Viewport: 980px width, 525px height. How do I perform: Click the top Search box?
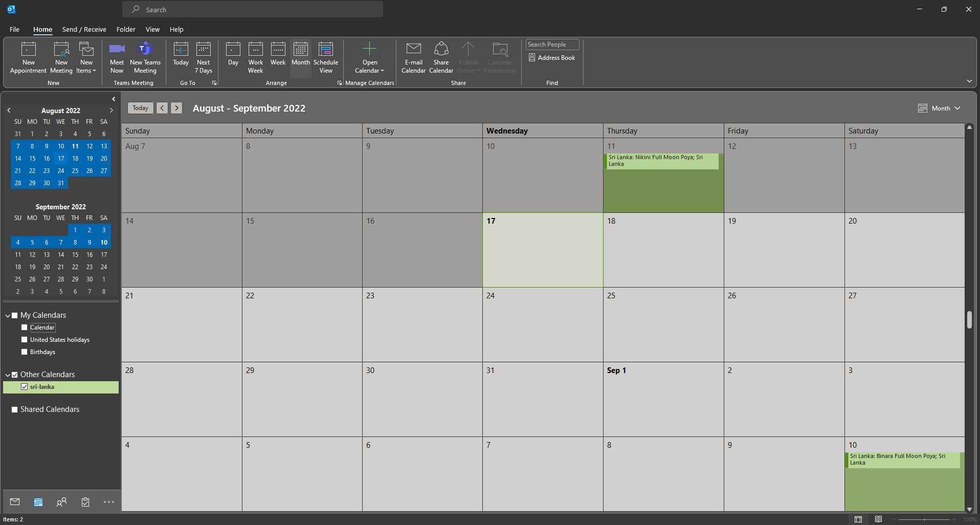[x=253, y=9]
